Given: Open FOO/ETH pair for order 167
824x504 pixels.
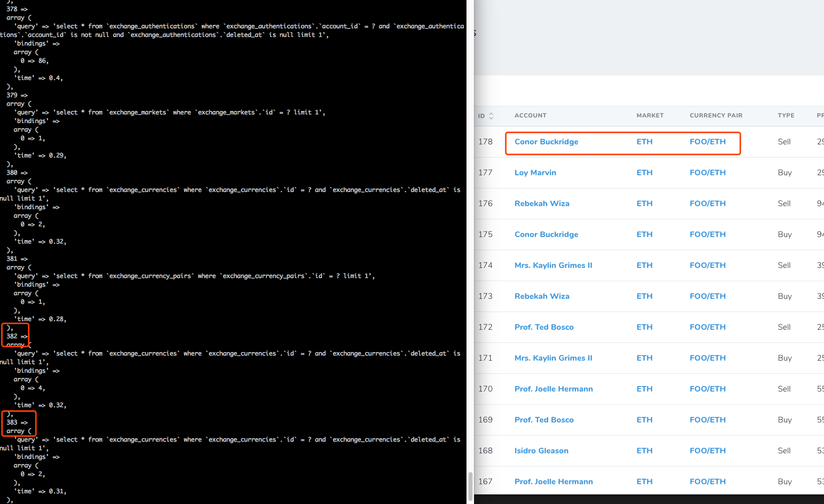Looking at the screenshot, I should (x=708, y=481).
